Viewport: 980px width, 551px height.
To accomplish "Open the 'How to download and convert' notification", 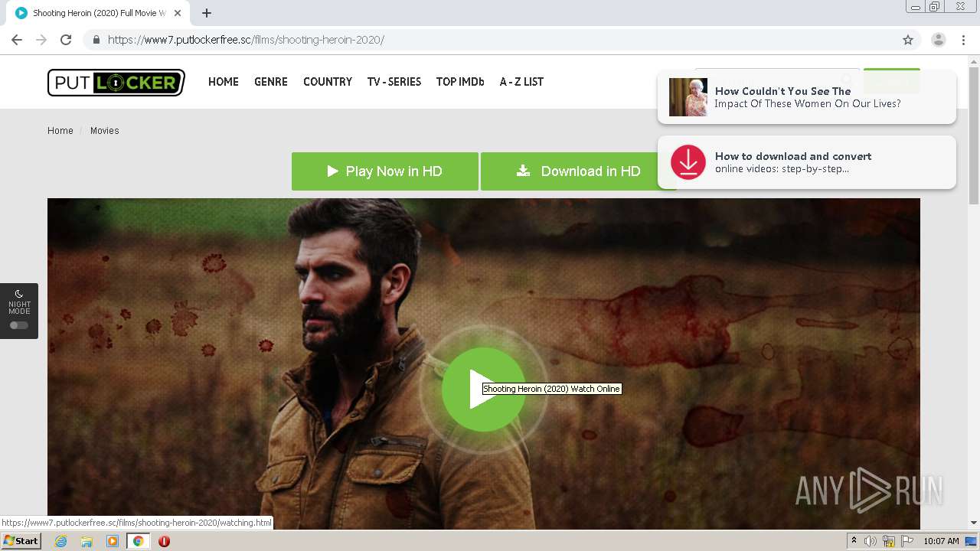I will [x=807, y=162].
